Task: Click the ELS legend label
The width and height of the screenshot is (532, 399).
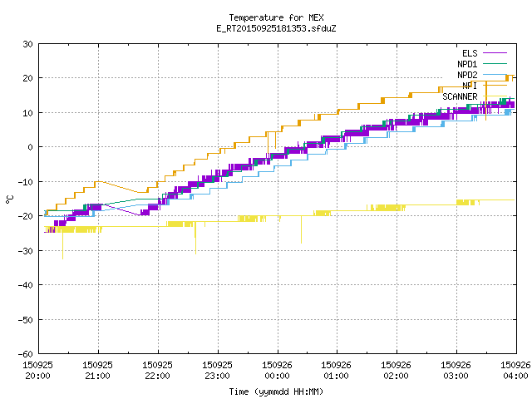Action: 470,53
